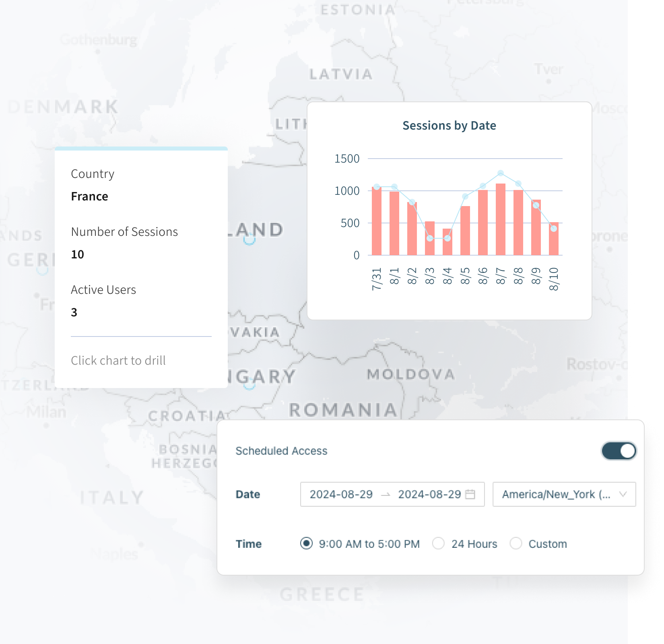Click the ESTONIA label on the map
The height and width of the screenshot is (644, 664).
[358, 10]
